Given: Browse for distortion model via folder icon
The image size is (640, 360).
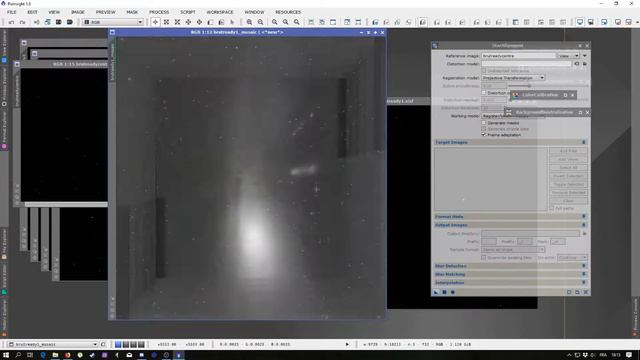Looking at the screenshot, I should pos(584,64).
